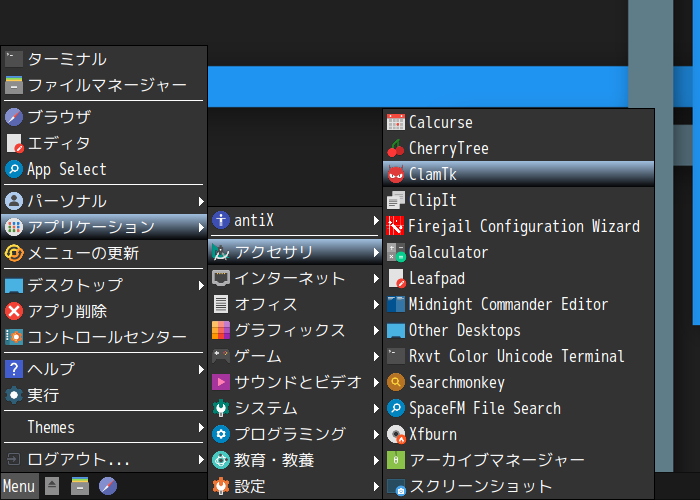Click the App Select magnifier icon
The height and width of the screenshot is (500, 700).
point(14,169)
